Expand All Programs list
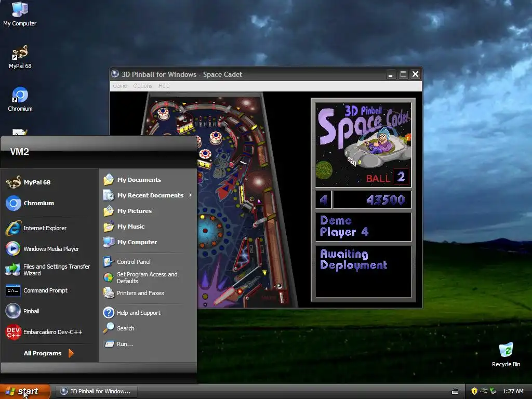The image size is (532, 399). 48,353
